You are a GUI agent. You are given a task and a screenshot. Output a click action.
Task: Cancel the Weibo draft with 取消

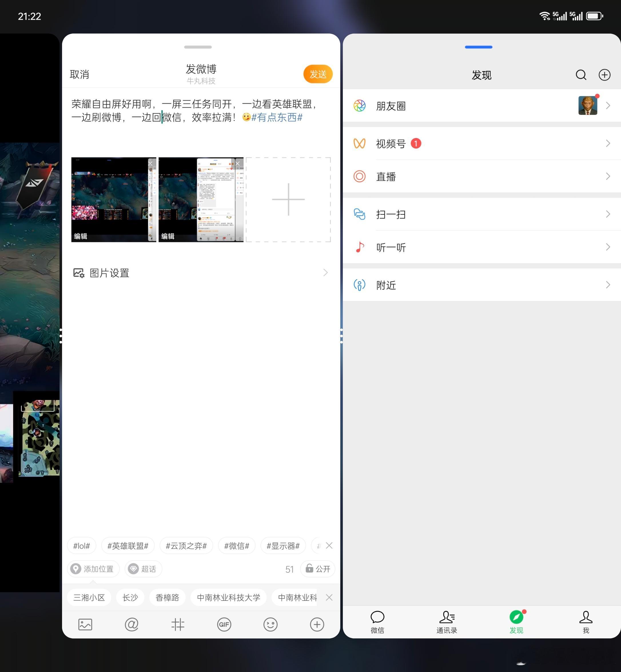[x=79, y=74]
